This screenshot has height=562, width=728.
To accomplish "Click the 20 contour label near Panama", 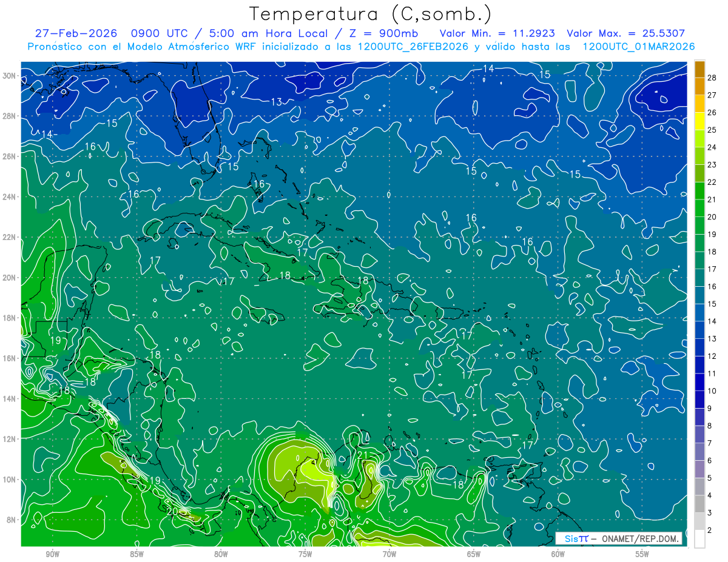I will tap(172, 511).
